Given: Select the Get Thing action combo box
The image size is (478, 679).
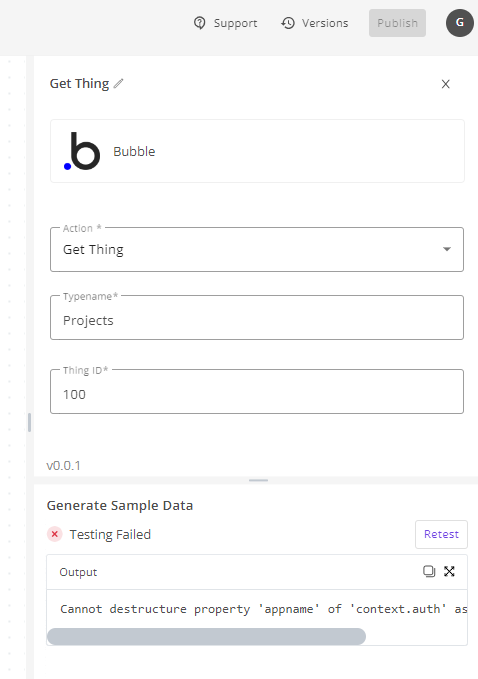Looking at the screenshot, I should coord(257,249).
